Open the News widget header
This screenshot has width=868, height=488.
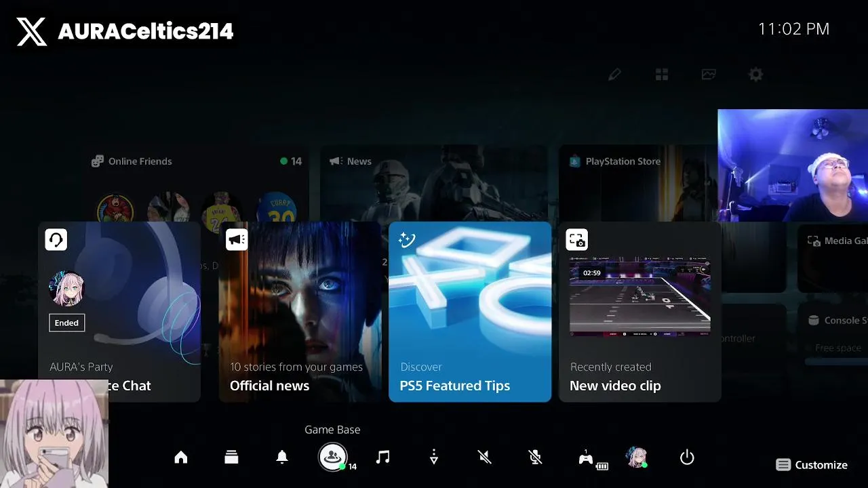tap(351, 161)
